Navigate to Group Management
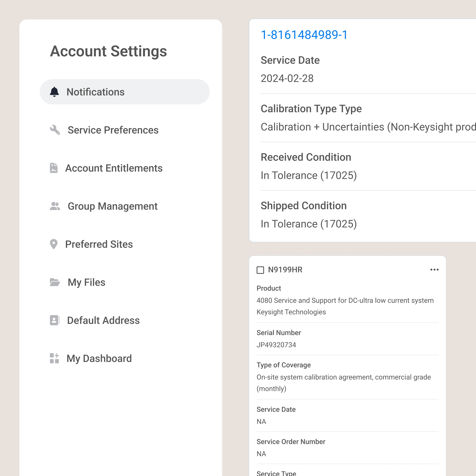The width and height of the screenshot is (476, 476). 112,206
